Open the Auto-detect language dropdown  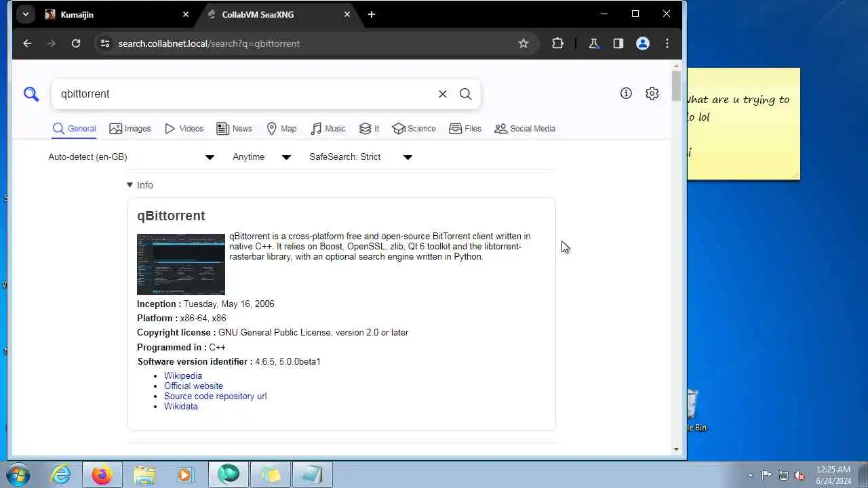132,157
